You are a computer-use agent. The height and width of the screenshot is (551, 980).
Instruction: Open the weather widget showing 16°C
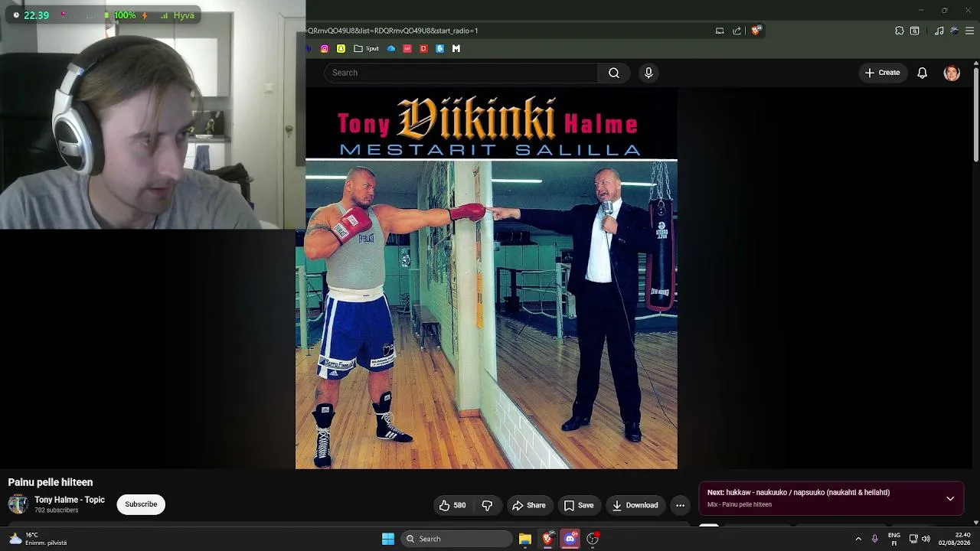click(38, 539)
